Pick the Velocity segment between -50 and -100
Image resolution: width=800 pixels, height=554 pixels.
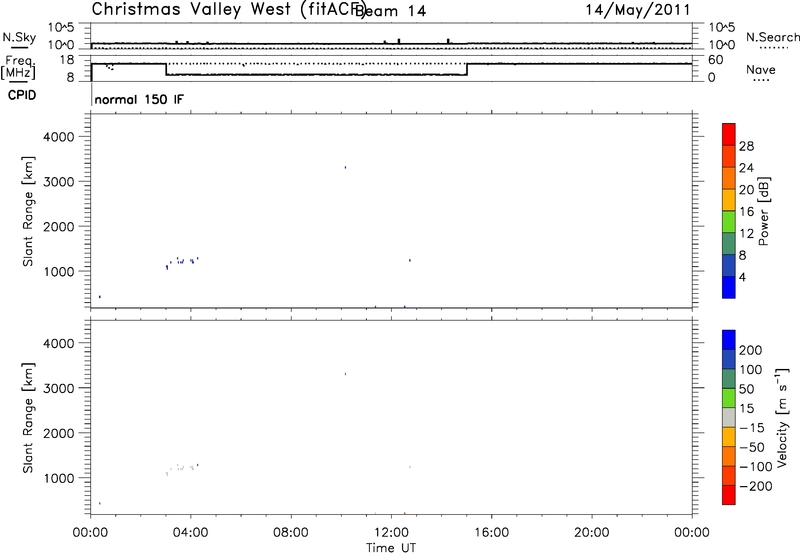point(729,456)
